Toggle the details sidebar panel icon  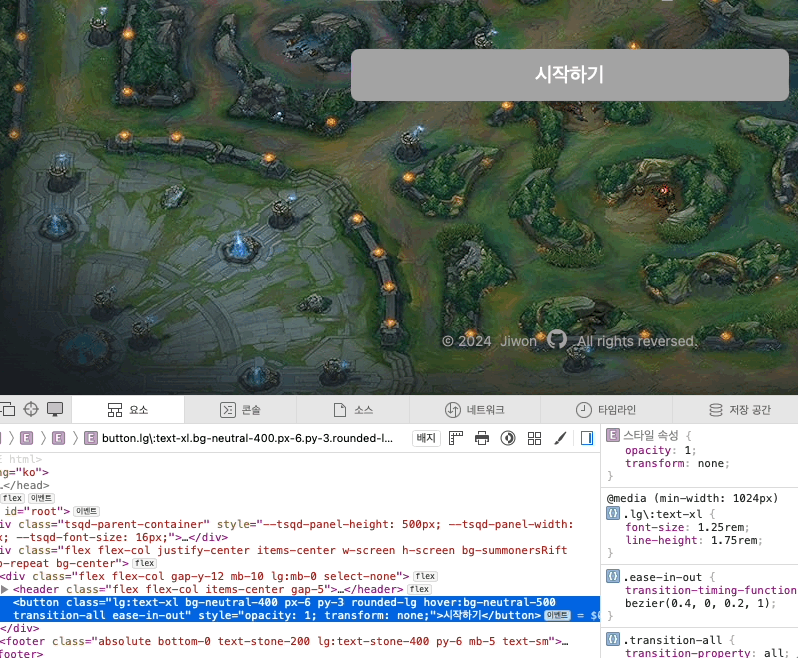click(x=587, y=438)
